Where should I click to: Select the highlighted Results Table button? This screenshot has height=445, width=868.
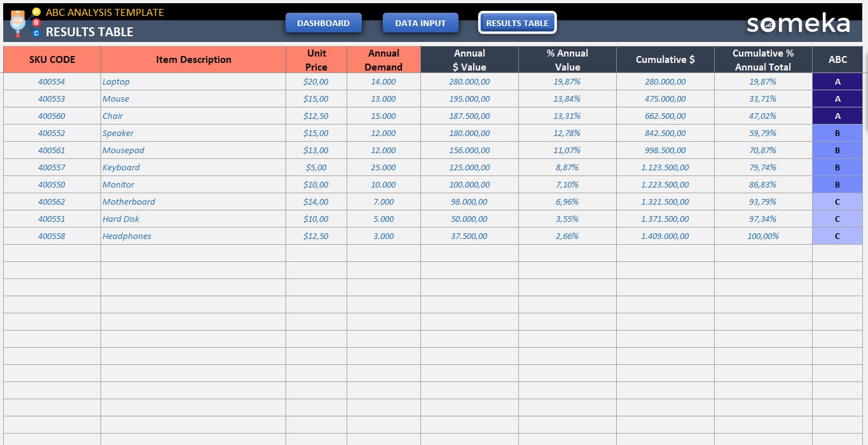pyautogui.click(x=517, y=22)
